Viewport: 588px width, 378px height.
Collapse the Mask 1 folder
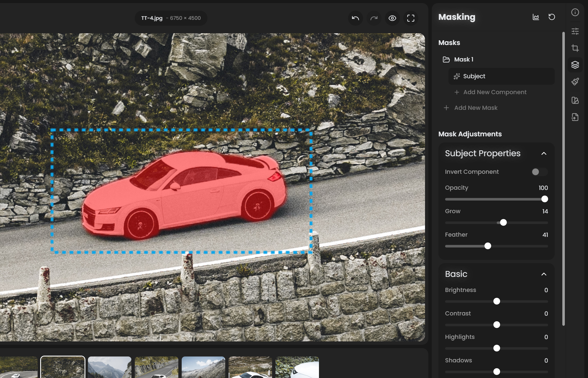(446, 60)
